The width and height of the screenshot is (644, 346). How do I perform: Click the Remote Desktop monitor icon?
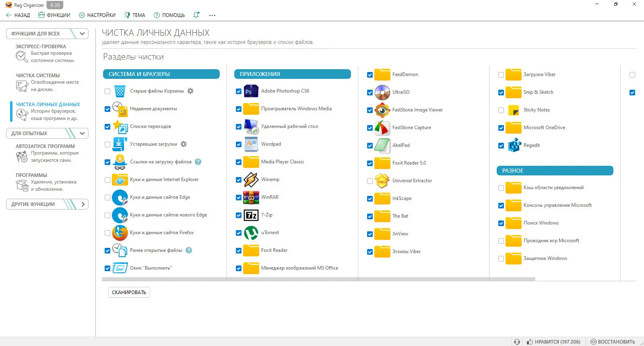pyautogui.click(x=251, y=127)
